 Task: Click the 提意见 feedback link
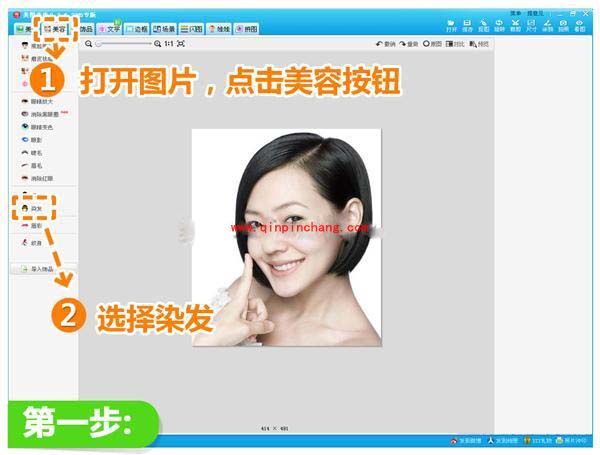tap(535, 13)
